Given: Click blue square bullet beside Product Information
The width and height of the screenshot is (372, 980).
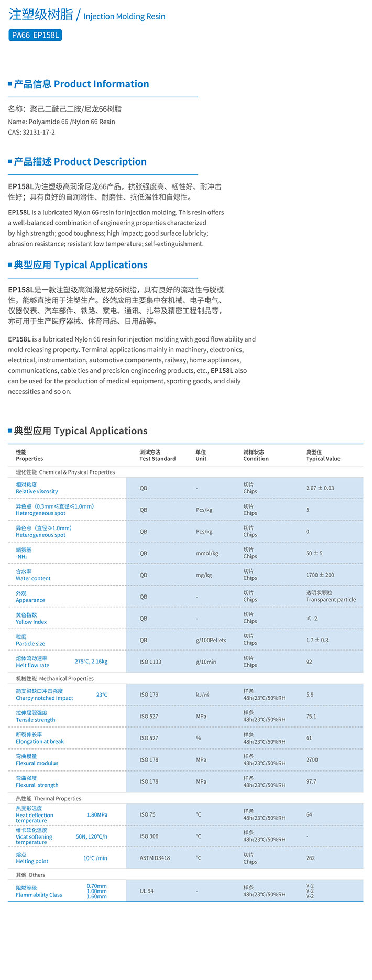Looking at the screenshot, I should [x=10, y=84].
